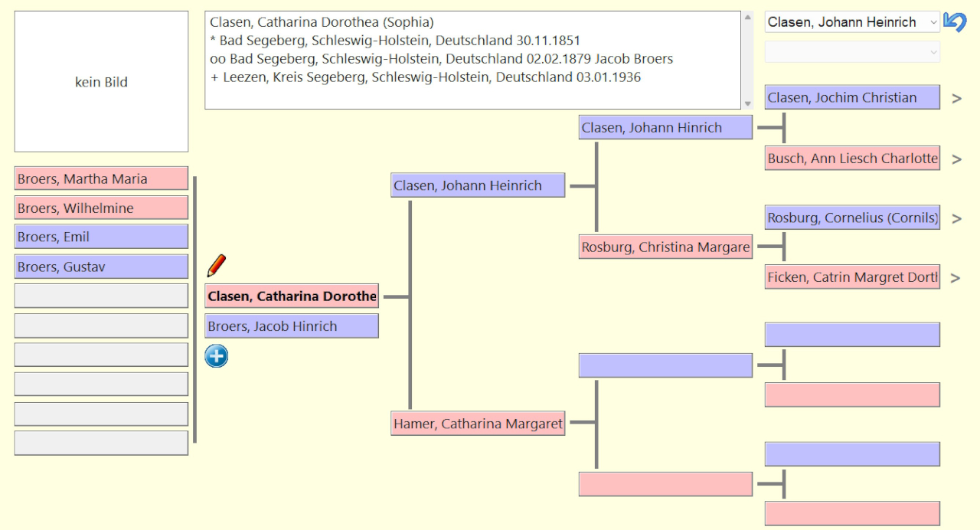Select grandmother Rosburg, Christina Margaret
This screenshot has width=980, height=530.
(x=665, y=247)
